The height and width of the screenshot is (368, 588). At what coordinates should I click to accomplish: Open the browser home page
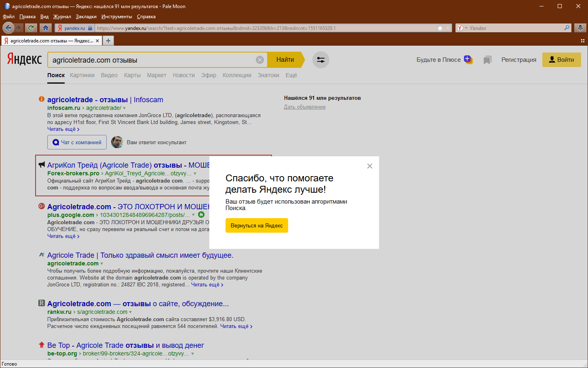[x=46, y=28]
